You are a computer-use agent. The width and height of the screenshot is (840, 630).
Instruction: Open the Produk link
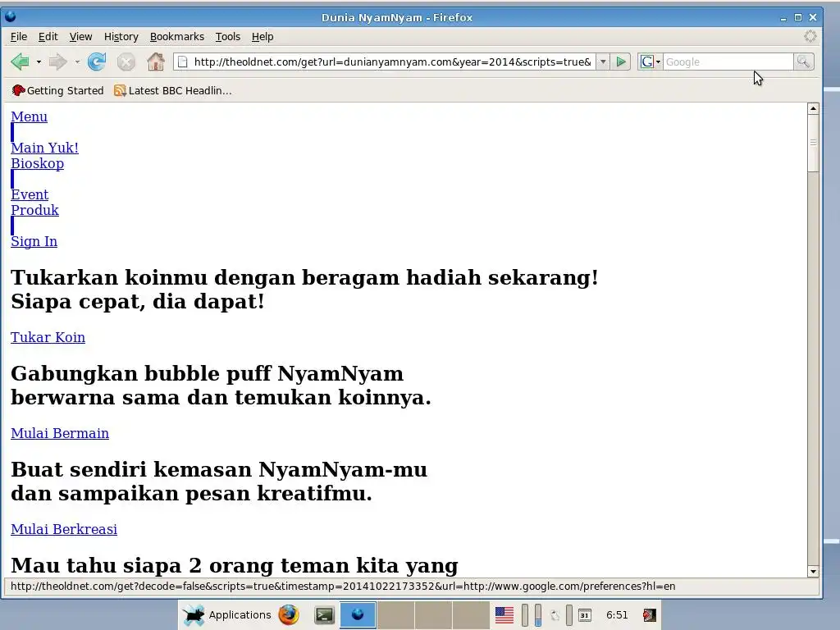(x=34, y=210)
